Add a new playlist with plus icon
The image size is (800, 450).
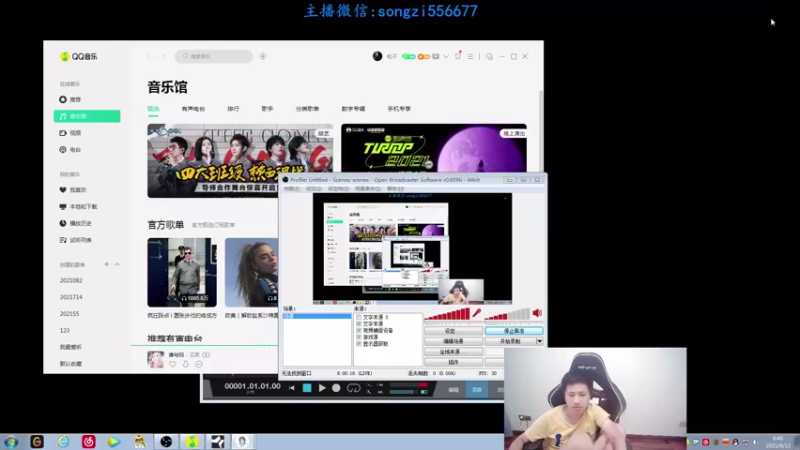pos(106,264)
